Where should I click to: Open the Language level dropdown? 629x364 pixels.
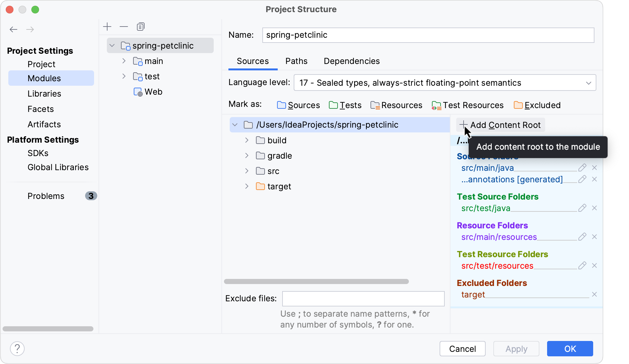tap(589, 83)
